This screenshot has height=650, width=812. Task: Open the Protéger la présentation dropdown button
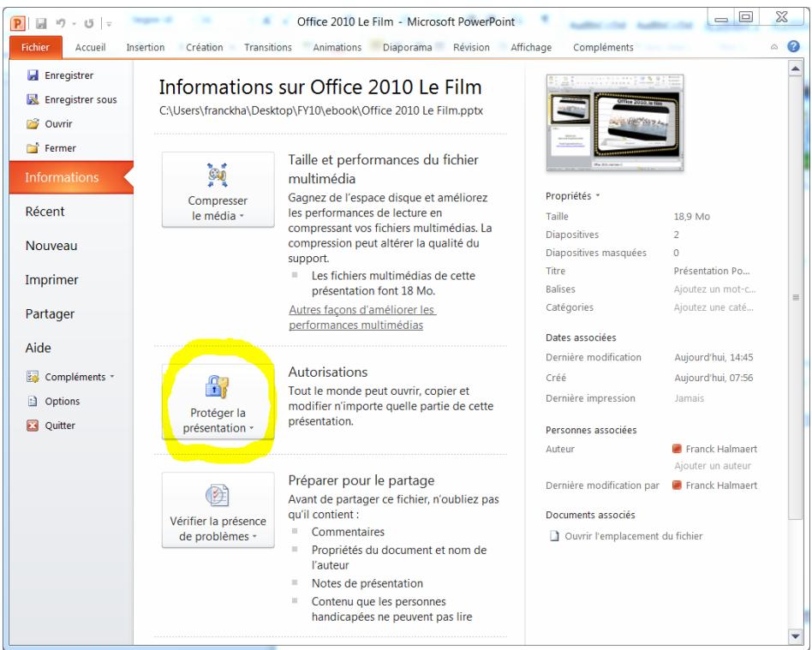(x=218, y=402)
